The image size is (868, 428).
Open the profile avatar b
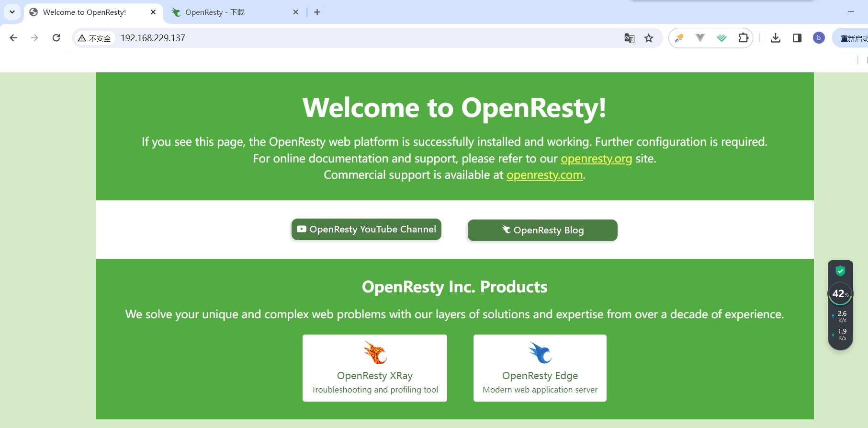click(x=819, y=38)
